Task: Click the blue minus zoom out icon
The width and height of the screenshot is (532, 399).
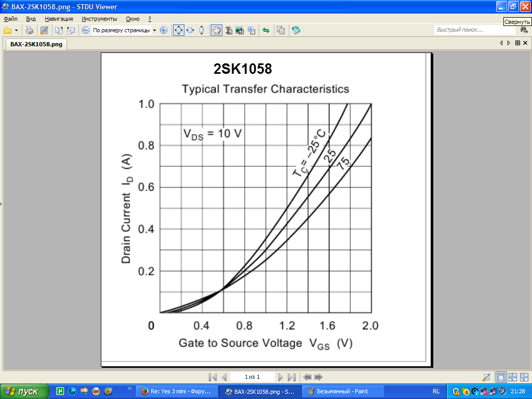Action: pos(86,31)
